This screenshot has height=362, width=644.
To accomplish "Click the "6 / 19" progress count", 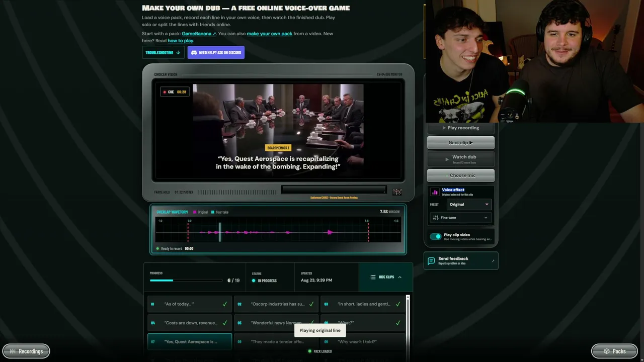I will point(233,281).
